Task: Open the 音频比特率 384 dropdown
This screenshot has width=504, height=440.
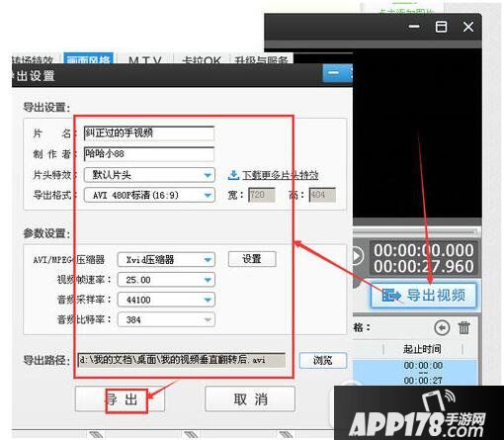Action: pyautogui.click(x=166, y=319)
